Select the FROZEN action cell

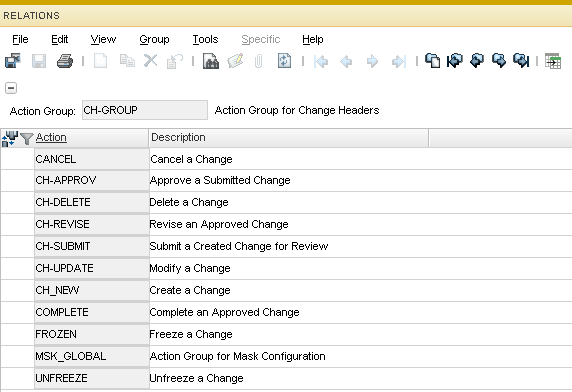point(92,334)
